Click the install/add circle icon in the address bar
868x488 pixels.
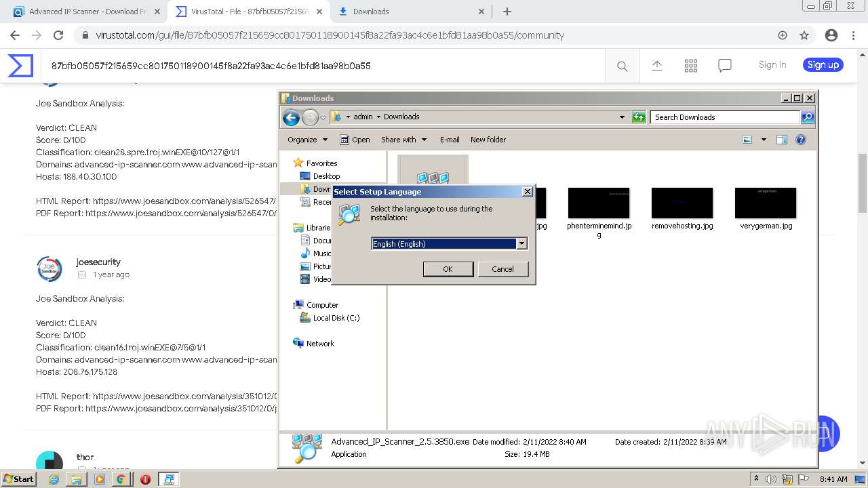tap(783, 35)
